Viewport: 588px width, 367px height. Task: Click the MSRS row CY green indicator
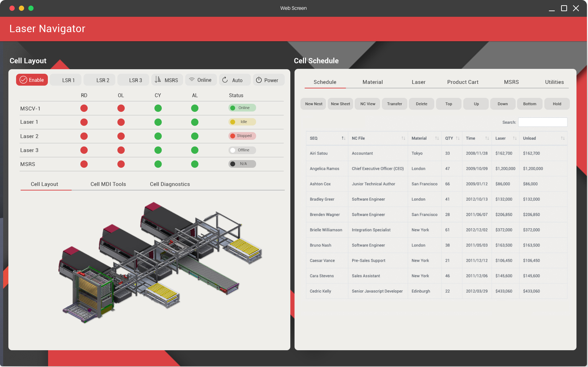[x=158, y=164]
